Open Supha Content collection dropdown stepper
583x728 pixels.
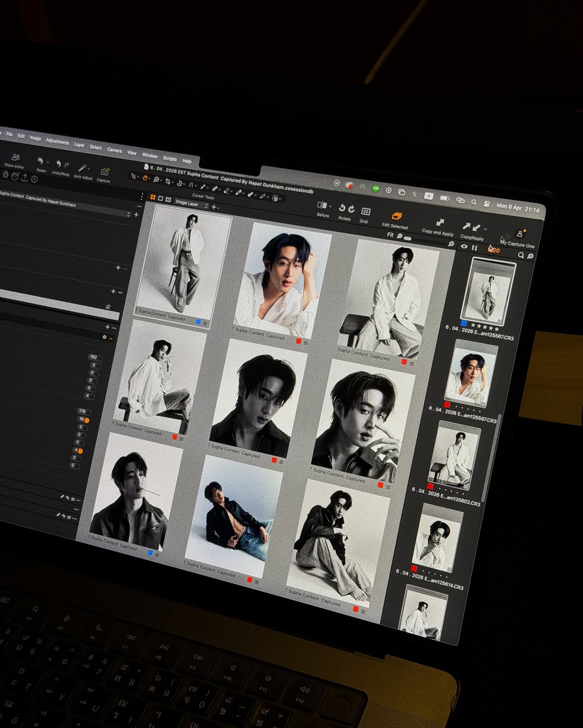pyautogui.click(x=128, y=214)
